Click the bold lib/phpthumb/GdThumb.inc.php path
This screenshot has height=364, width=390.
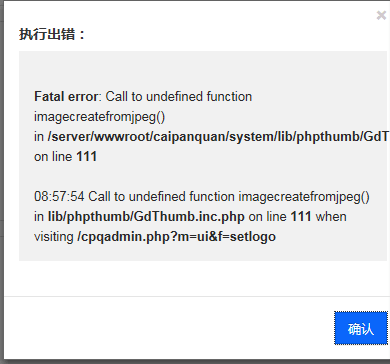coord(146,217)
